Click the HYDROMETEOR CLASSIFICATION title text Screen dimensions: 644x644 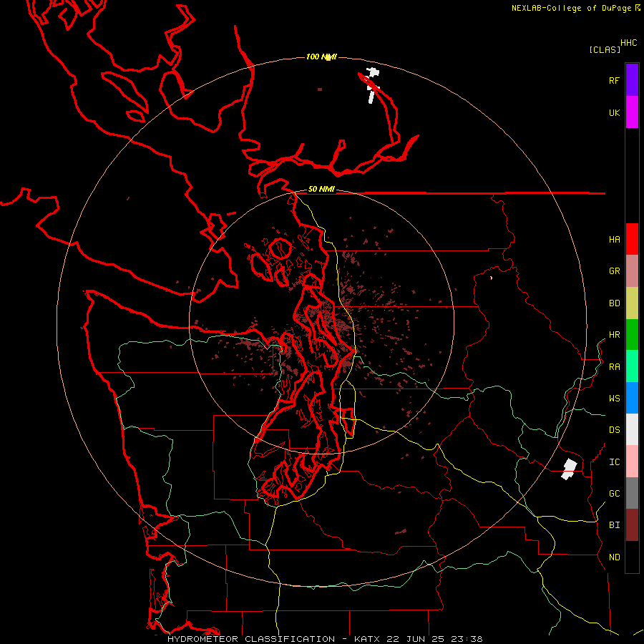[x=251, y=639]
